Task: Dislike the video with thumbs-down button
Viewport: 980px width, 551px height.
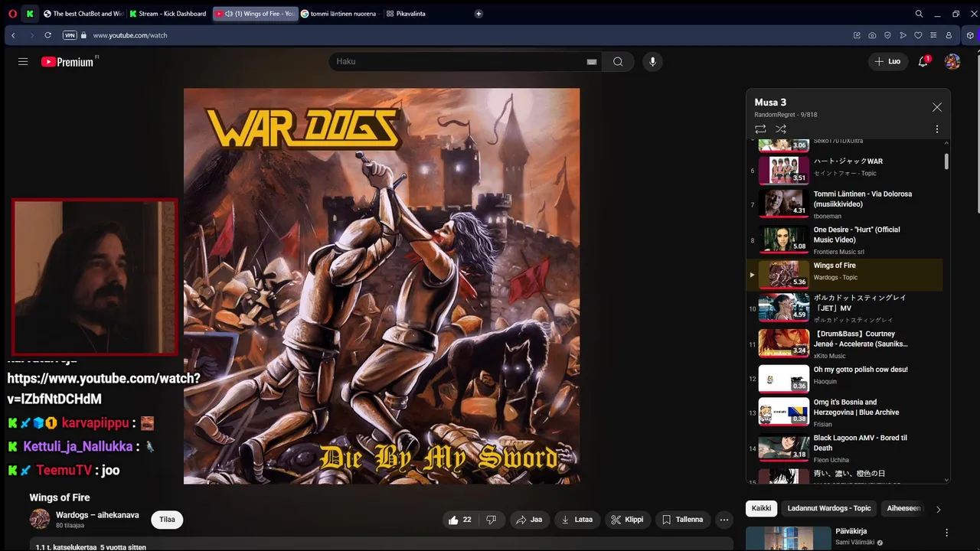Action: click(x=492, y=520)
